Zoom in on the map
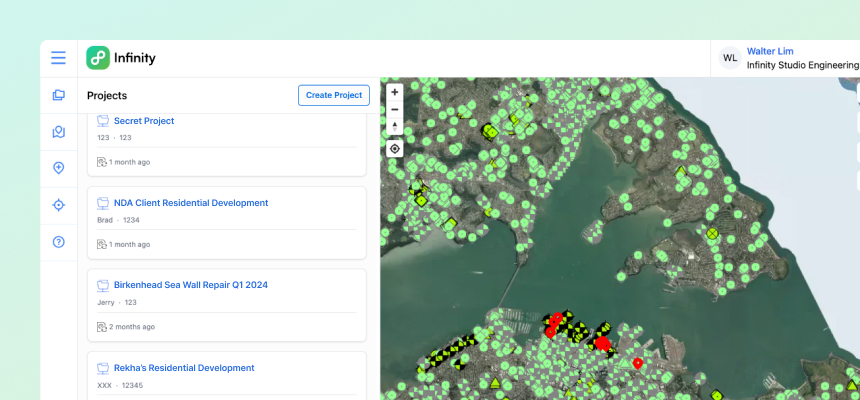 394,92
